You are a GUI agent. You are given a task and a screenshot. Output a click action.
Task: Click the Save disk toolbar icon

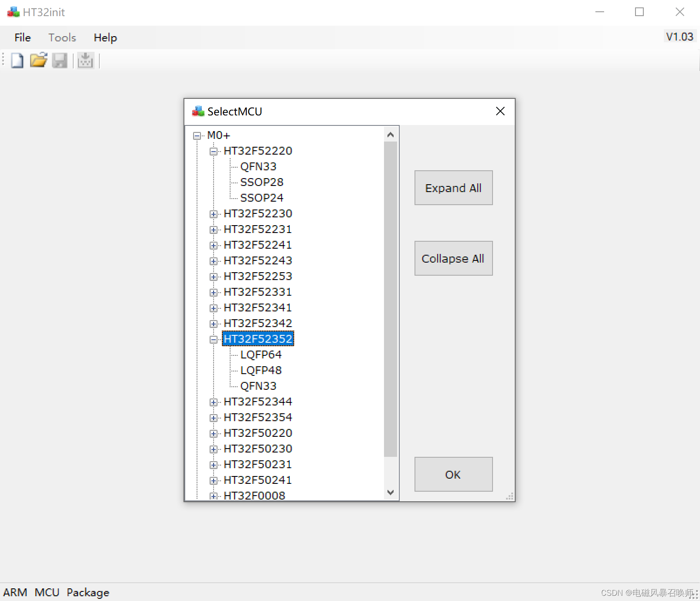(x=60, y=61)
